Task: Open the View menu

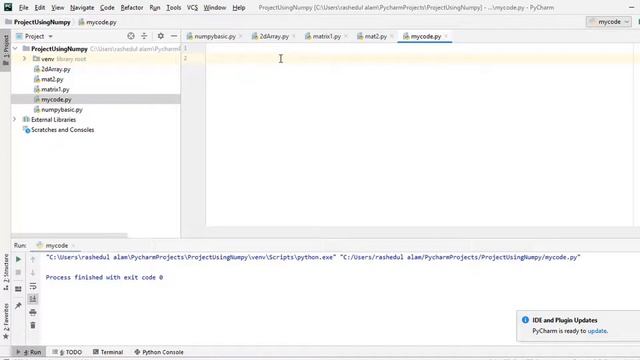Action: point(58,7)
